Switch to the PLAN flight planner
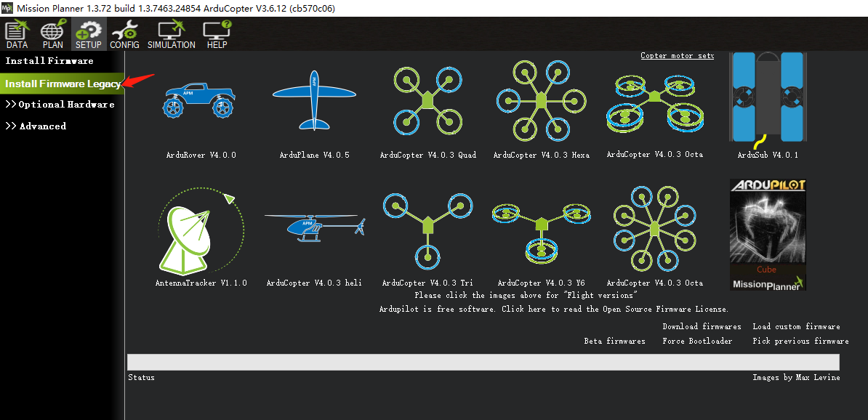Viewport: 868px width, 420px height. 52,34
